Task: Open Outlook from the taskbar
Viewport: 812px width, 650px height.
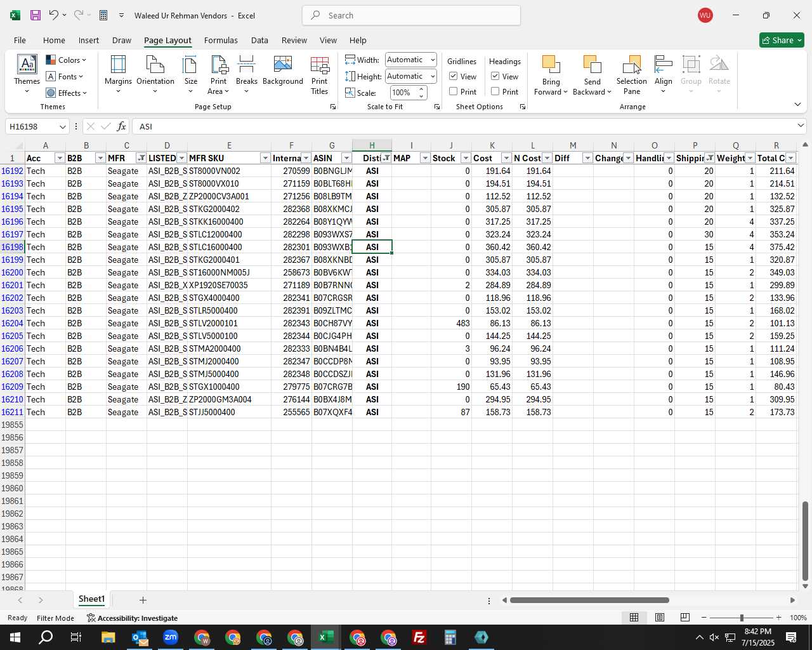Action: coord(140,637)
